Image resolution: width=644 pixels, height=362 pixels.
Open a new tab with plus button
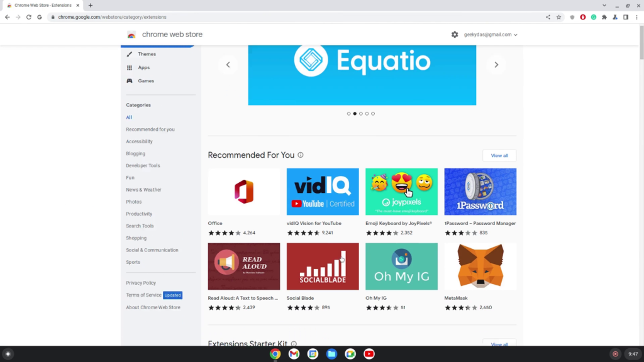click(91, 5)
